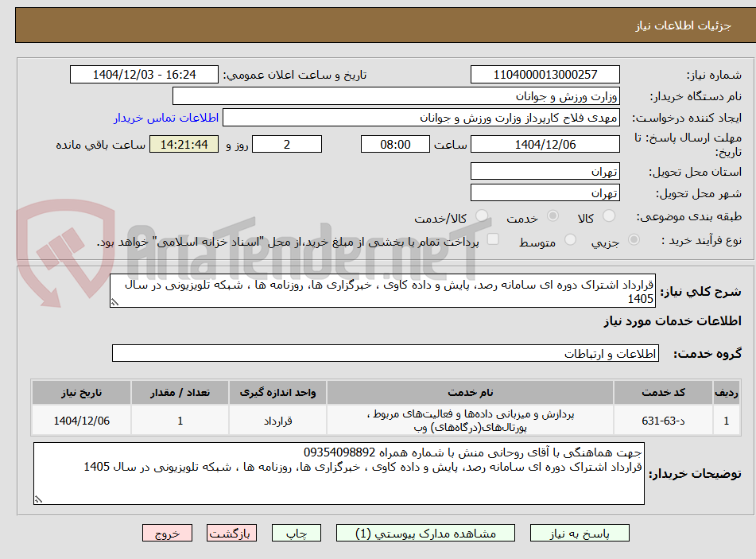
Task: Click the واحد اندازه گیری column header
Action: pos(277,393)
